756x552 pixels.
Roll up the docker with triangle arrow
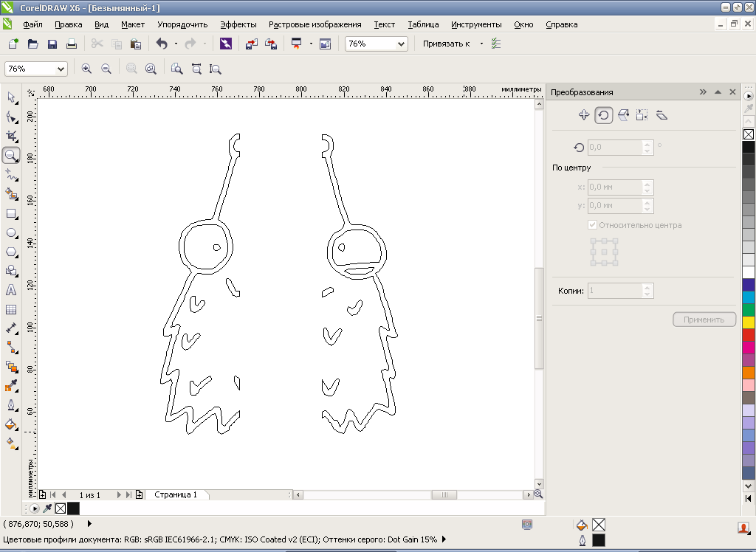pos(718,92)
